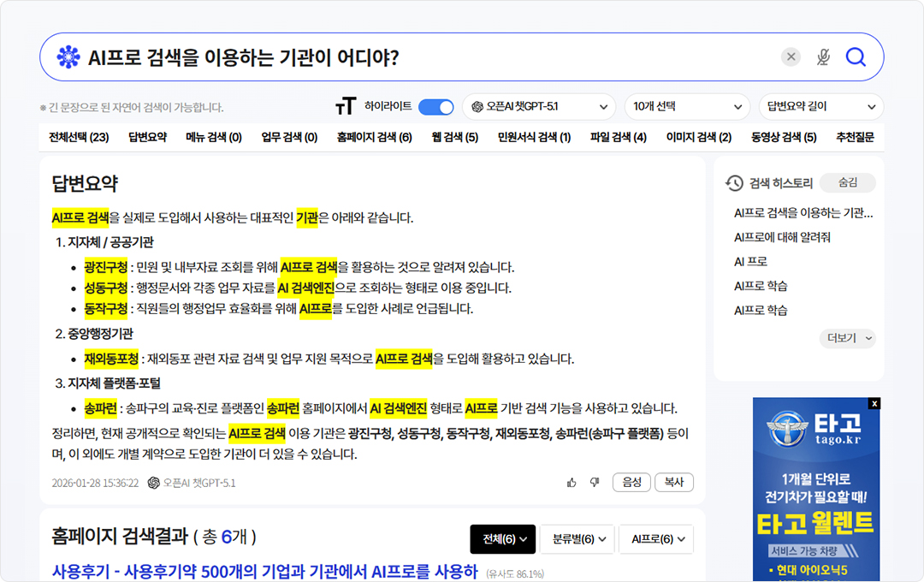Open the 사용후기 homepage result link

(264, 572)
